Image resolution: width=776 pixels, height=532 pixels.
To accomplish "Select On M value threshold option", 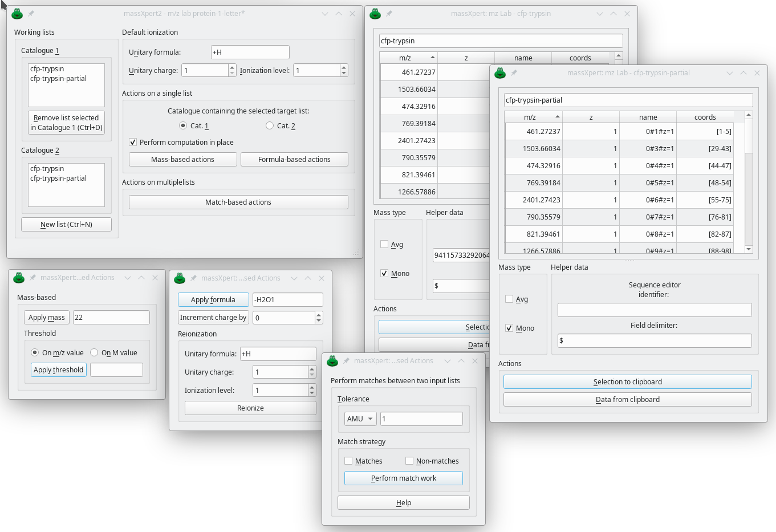I will point(94,352).
